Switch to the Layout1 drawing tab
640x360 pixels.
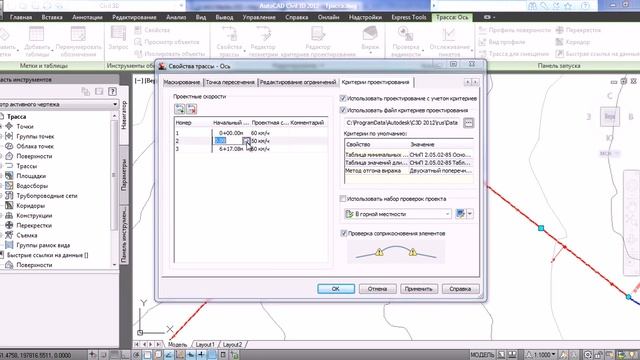tap(205, 344)
